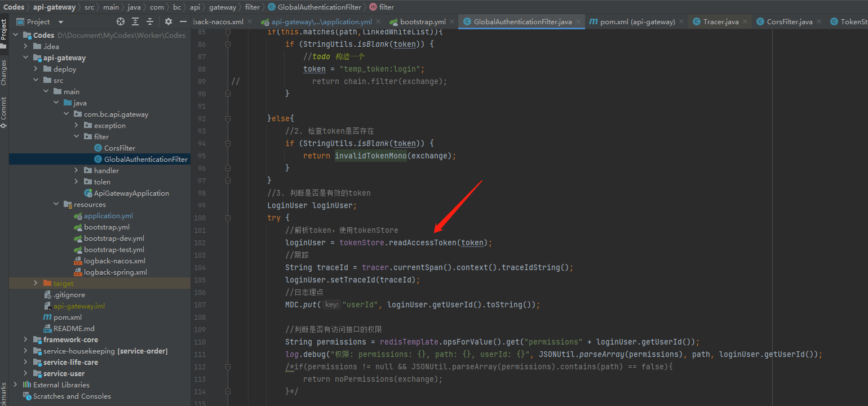
Task: Expand the .idea folder
Action: click(x=25, y=46)
